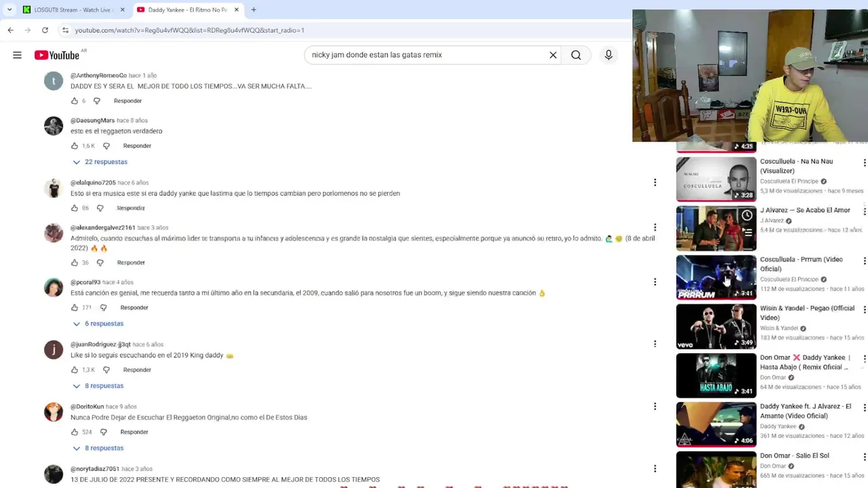Like the @pcoral93 comment
868x488 pixels.
click(75, 308)
